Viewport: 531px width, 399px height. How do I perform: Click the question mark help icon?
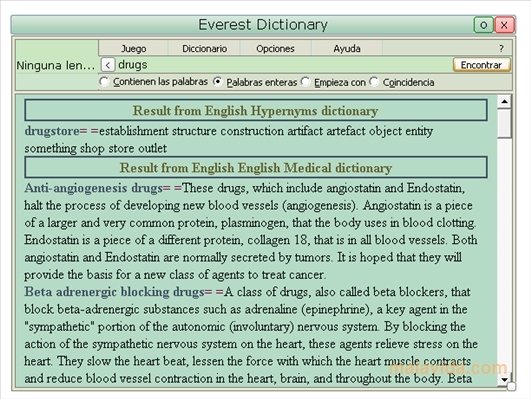pyautogui.click(x=501, y=48)
